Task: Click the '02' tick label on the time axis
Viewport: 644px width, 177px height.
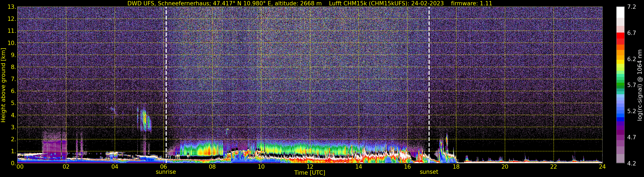Action: (66, 167)
